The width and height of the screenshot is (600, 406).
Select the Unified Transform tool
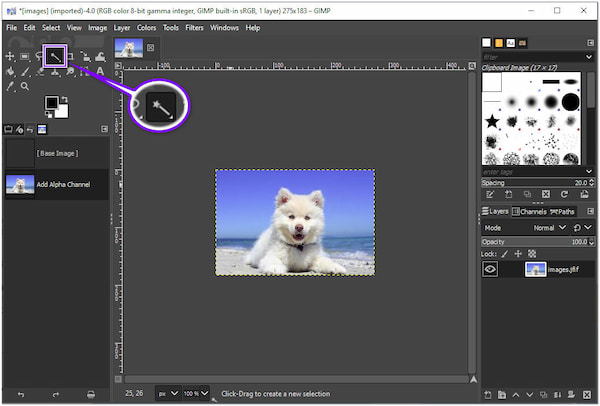pyautogui.click(x=86, y=57)
